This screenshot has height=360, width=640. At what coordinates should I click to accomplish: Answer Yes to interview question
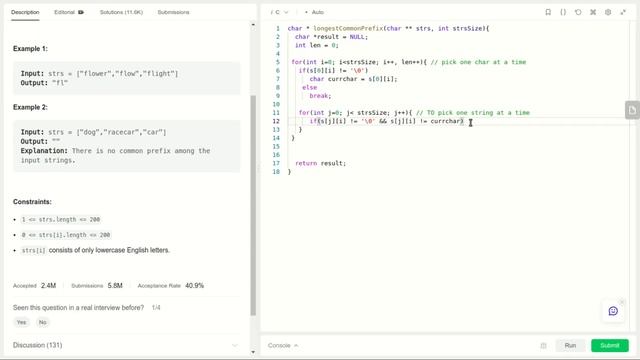(21, 322)
